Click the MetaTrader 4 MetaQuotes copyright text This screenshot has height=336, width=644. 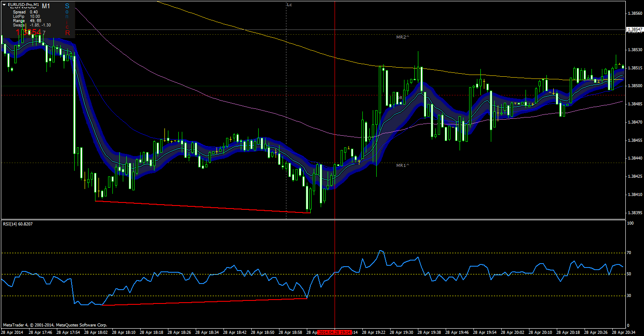click(55, 325)
